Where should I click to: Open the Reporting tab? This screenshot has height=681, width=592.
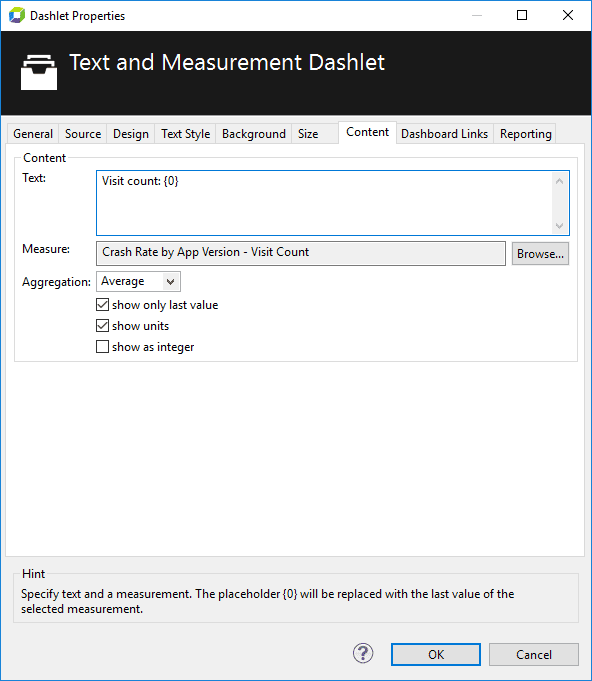pyautogui.click(x=526, y=134)
